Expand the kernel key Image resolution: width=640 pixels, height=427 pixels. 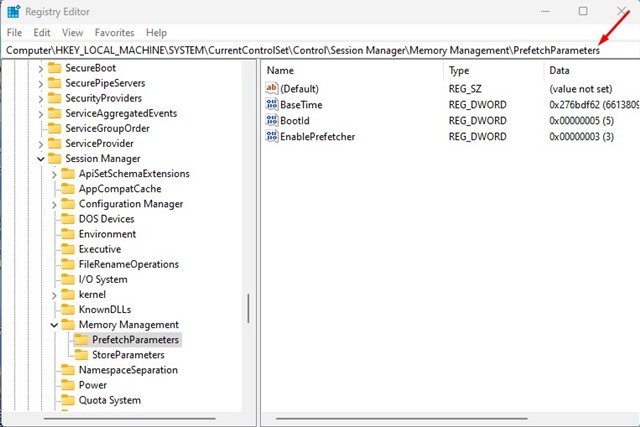pyautogui.click(x=54, y=296)
